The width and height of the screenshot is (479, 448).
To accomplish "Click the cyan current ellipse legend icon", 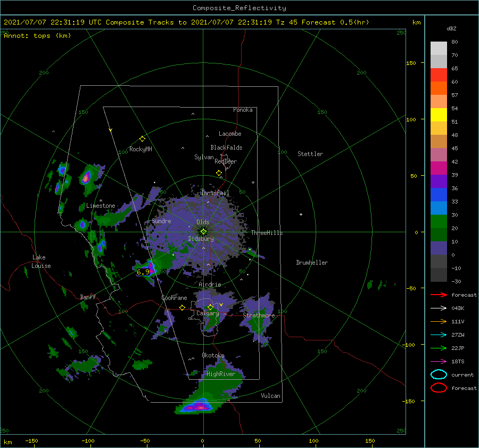I will pyautogui.click(x=439, y=374).
